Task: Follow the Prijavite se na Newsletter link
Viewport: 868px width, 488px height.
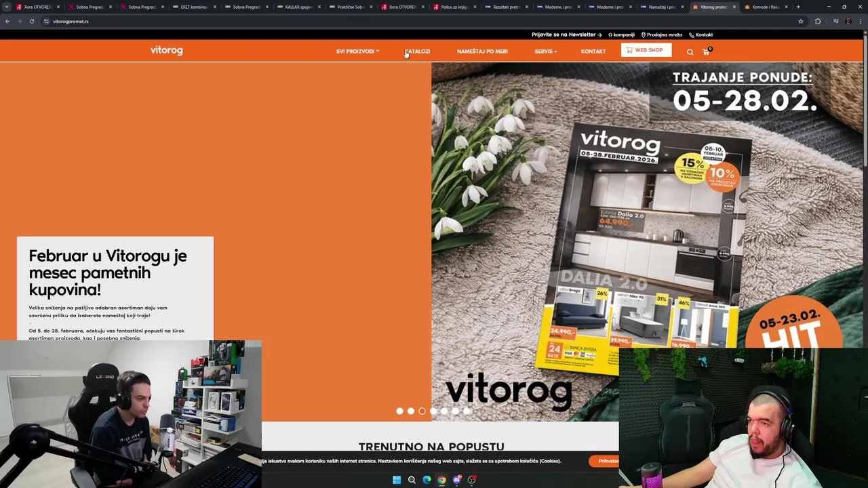Action: (x=566, y=35)
